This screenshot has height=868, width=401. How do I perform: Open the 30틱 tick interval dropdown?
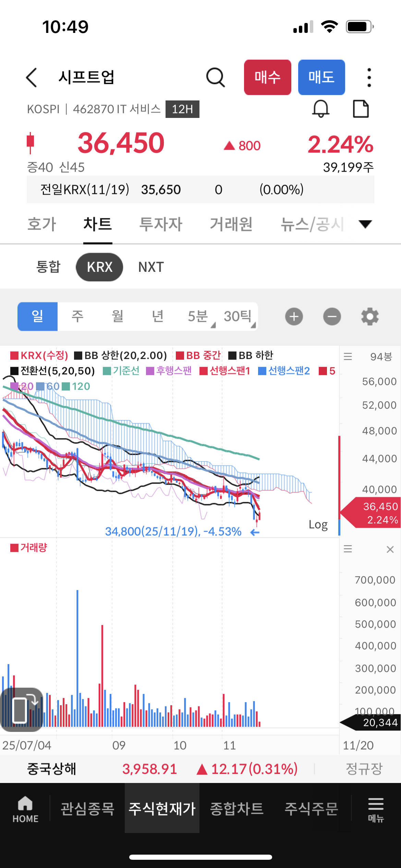click(239, 316)
